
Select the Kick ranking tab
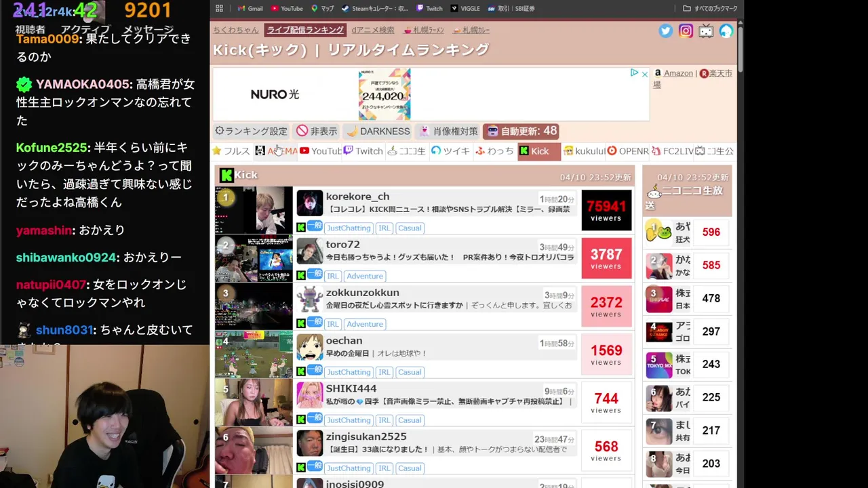[x=539, y=151]
